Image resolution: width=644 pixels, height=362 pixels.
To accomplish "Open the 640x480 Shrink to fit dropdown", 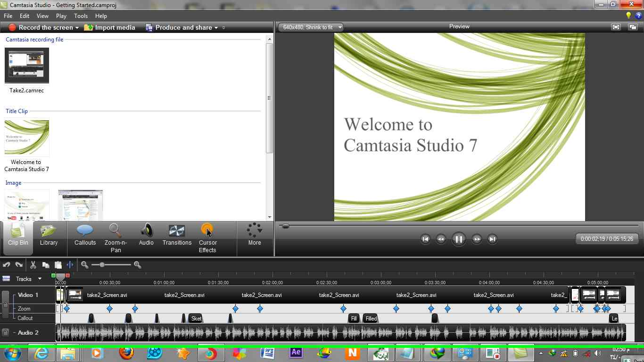I will pos(310,27).
